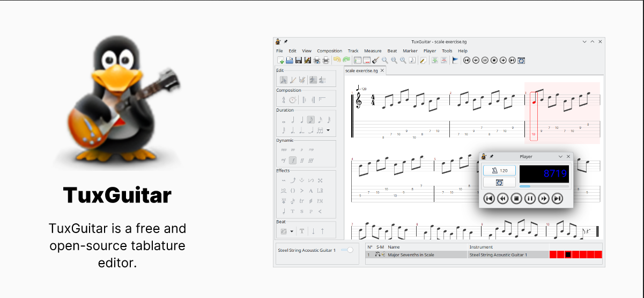Open the File menu

(x=279, y=51)
